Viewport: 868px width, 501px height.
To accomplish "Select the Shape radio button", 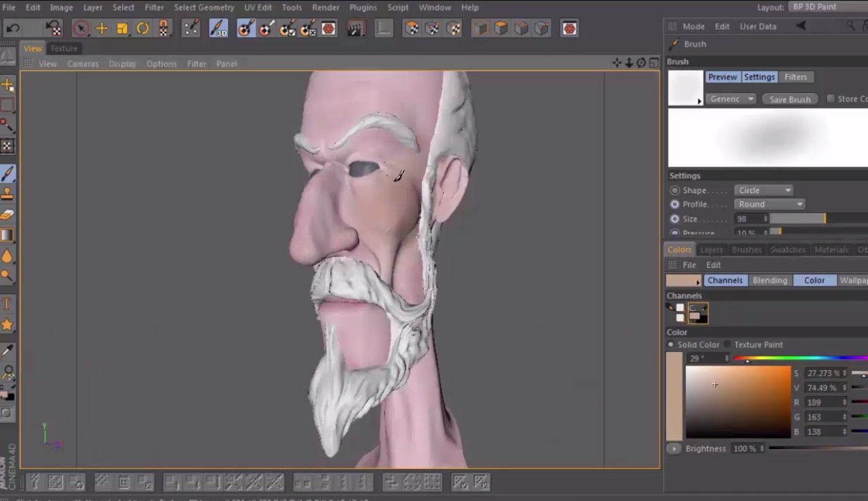I will [675, 190].
